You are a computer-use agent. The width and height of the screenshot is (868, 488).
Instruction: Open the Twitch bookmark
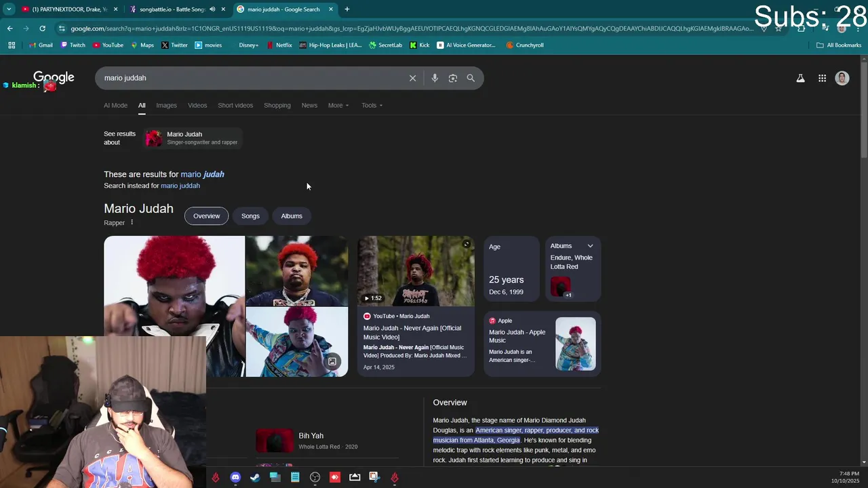[73, 45]
